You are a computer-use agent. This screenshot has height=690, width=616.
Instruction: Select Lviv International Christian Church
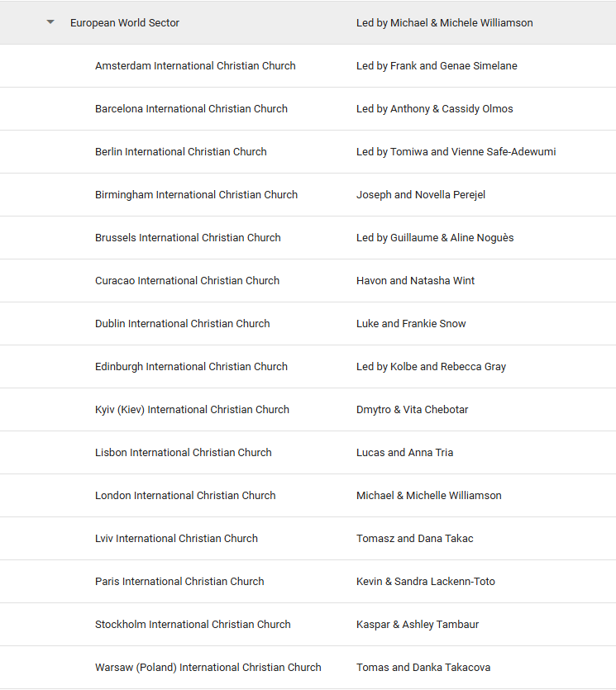[x=176, y=539]
